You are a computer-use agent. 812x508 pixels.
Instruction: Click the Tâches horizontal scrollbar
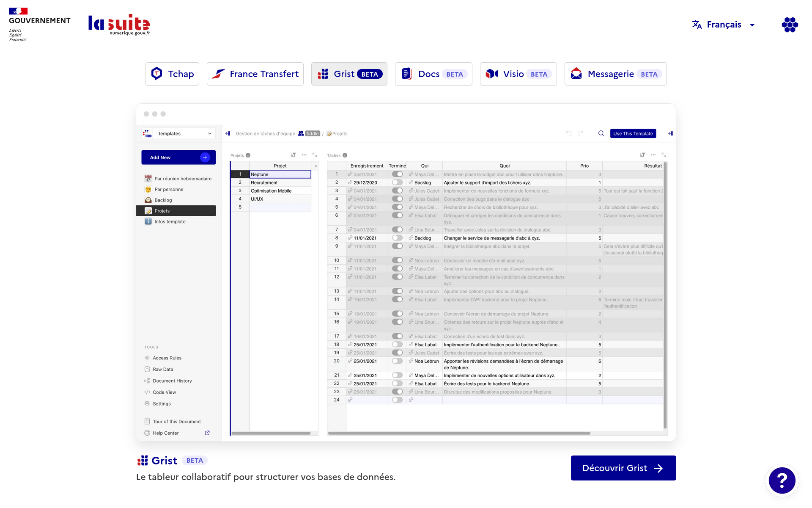[459, 433]
